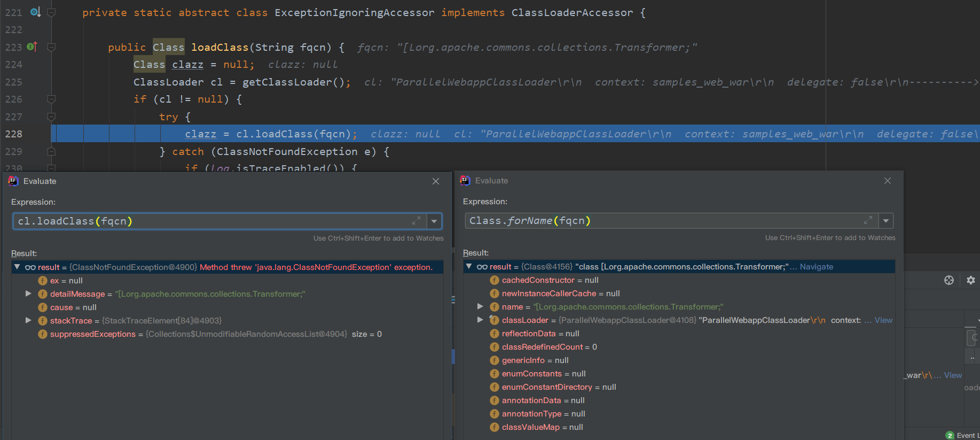Select the reflectionData = null row
This screenshot has width=980, height=440.
point(679,334)
